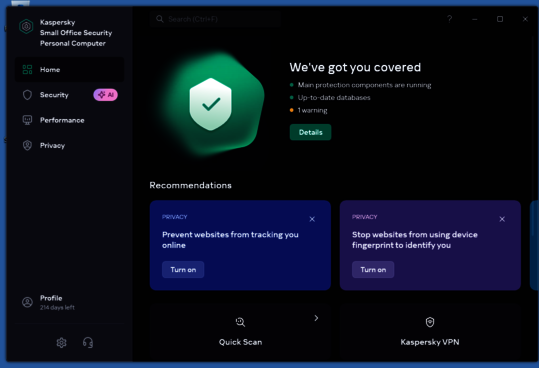Open support via the headset icon
Screen dimensions: 539x368
click(88, 343)
